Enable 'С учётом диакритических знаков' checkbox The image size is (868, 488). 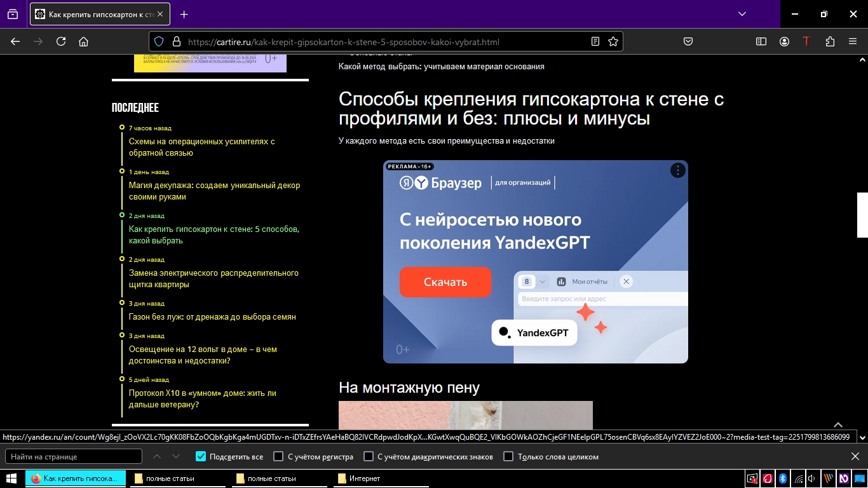(x=369, y=456)
